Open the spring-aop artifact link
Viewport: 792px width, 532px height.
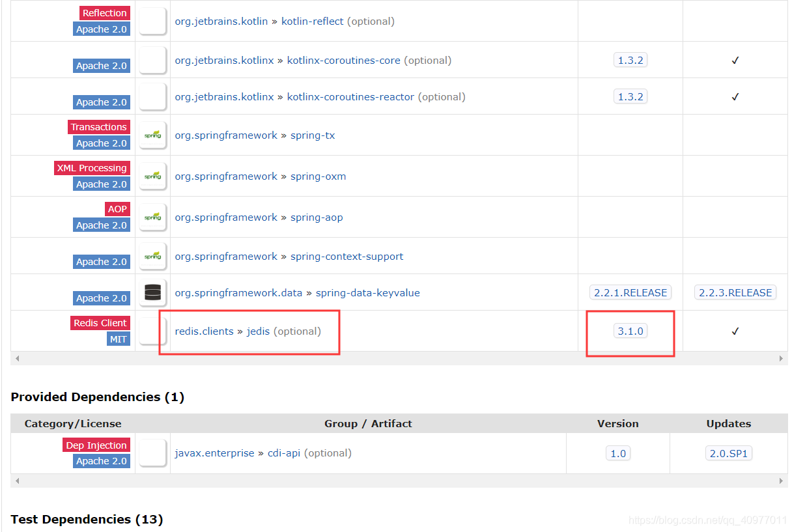(x=317, y=217)
